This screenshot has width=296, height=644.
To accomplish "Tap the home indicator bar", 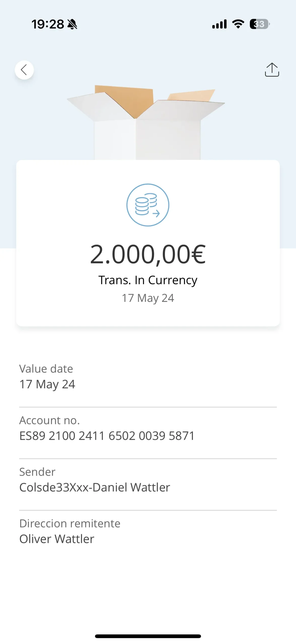I will pos(148,636).
